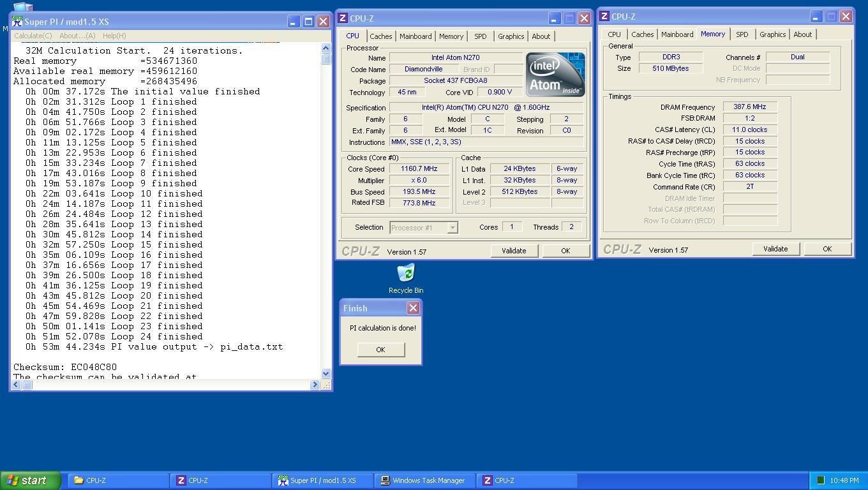The image size is (868, 490).
Task: Click the Super PI title bar icon
Action: [x=17, y=21]
